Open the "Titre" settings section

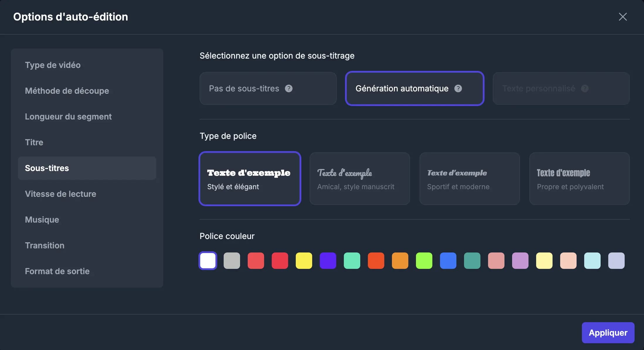34,142
